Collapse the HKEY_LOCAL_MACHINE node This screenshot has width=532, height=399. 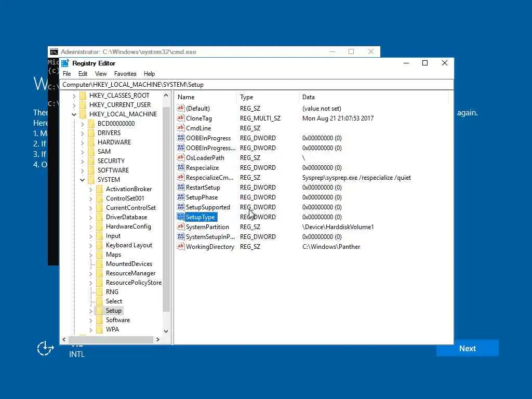74,114
